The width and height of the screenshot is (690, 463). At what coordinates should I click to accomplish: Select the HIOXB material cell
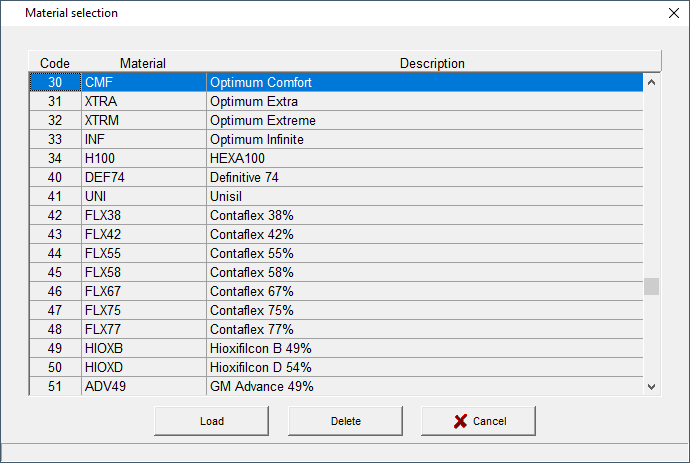[144, 348]
